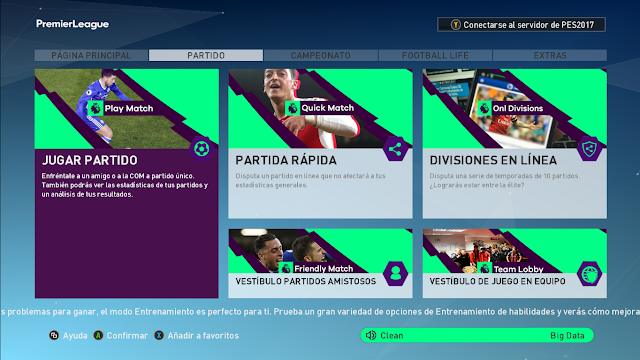Click the share hexagon icon on Partida Rápida

(395, 149)
